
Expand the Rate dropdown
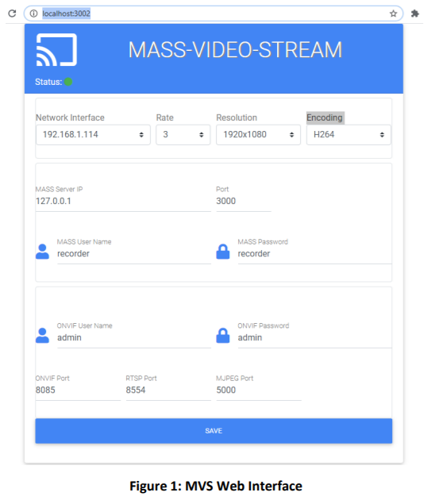click(x=183, y=135)
